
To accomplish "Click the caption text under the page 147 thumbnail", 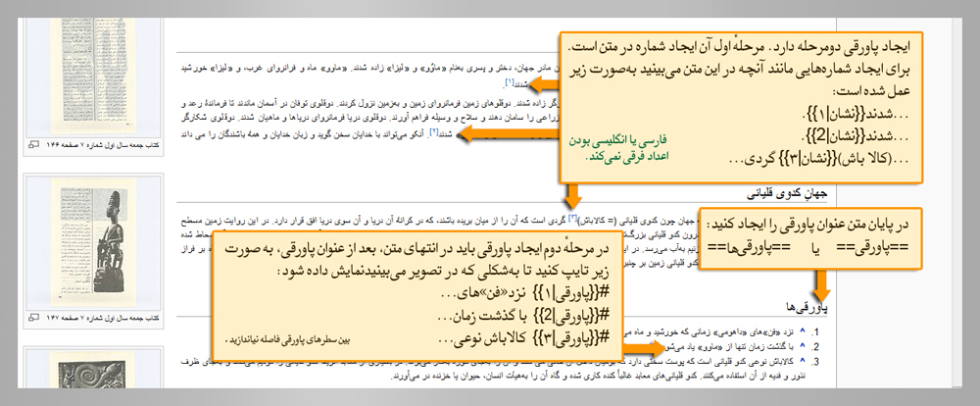I will coord(98,318).
